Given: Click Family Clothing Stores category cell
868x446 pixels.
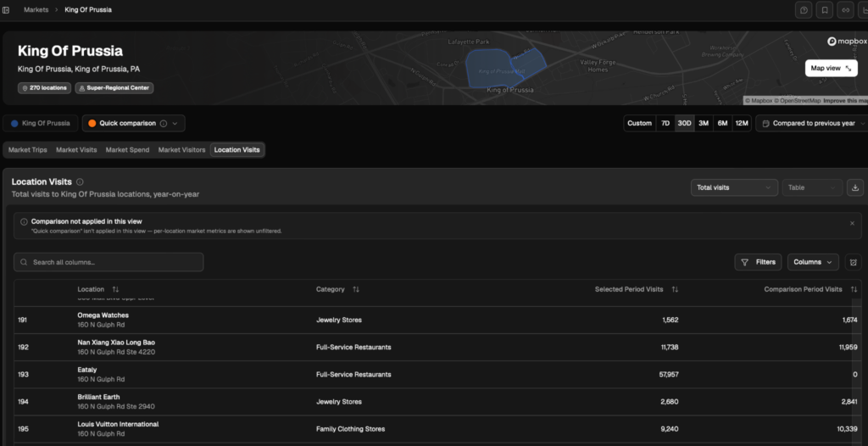Looking at the screenshot, I should [350, 429].
